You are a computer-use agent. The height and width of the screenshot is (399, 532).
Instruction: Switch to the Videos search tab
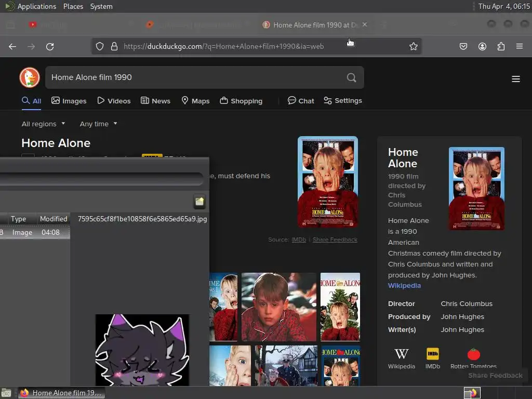click(114, 101)
